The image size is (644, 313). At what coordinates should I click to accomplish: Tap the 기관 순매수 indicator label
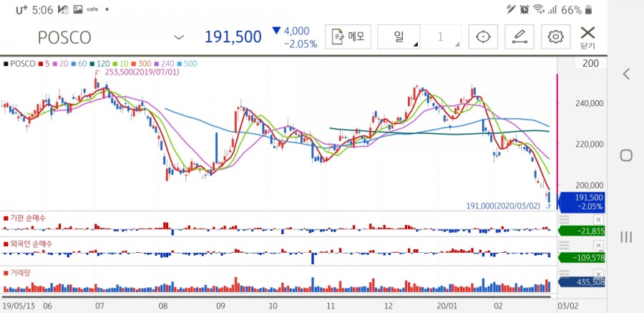(24, 218)
